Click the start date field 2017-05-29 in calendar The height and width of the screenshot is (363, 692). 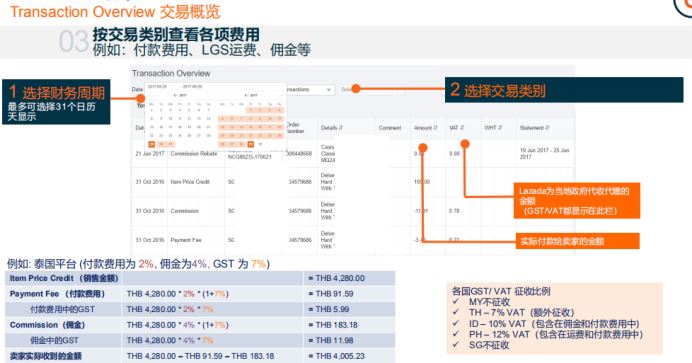[x=157, y=86]
